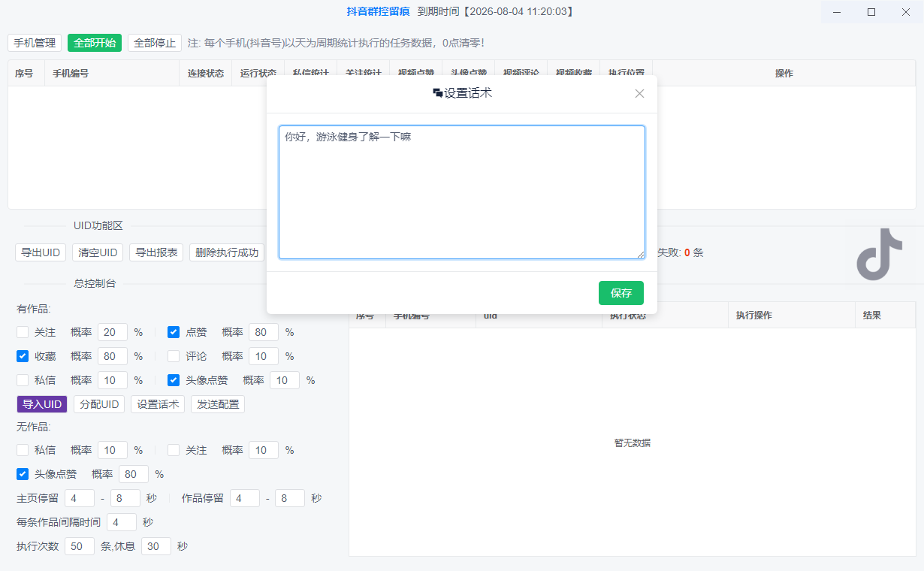Uncheck the 点赞 checkbox
Viewport: 924px width, 571px height.
click(x=174, y=332)
